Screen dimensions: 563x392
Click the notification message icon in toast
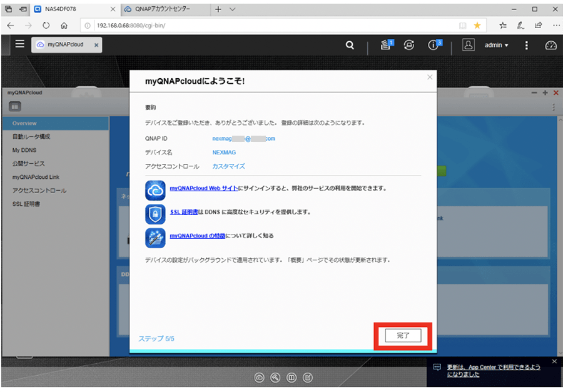[x=437, y=367]
